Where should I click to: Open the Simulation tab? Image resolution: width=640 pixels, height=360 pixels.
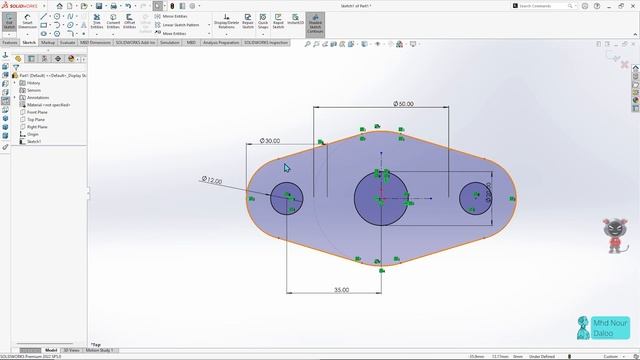pyautogui.click(x=170, y=42)
